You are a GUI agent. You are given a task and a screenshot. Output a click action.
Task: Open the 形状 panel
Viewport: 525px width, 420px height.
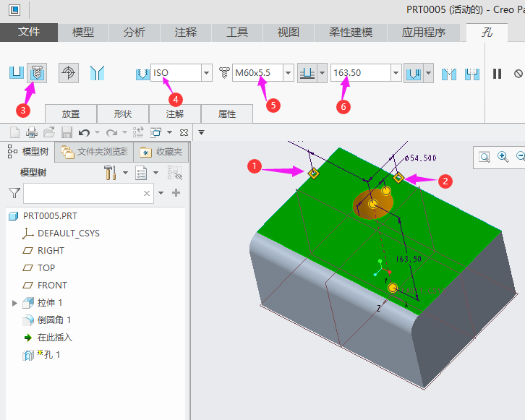point(122,113)
